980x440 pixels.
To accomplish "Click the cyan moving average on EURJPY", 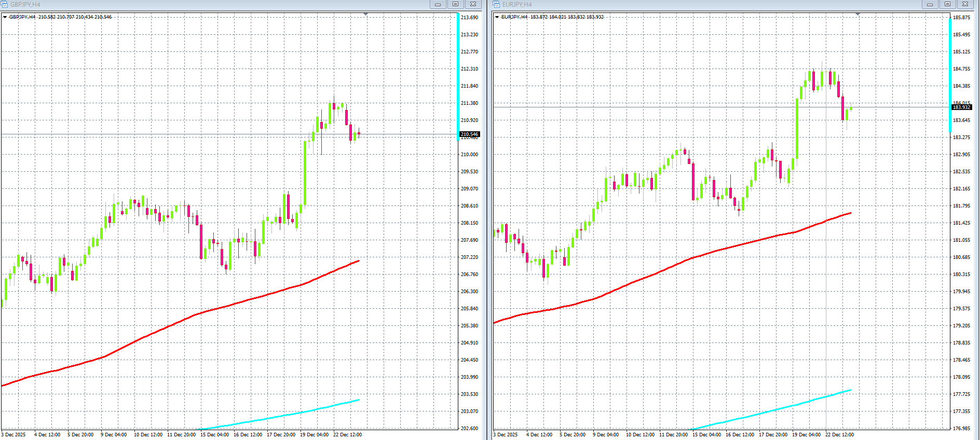I will [779, 409].
